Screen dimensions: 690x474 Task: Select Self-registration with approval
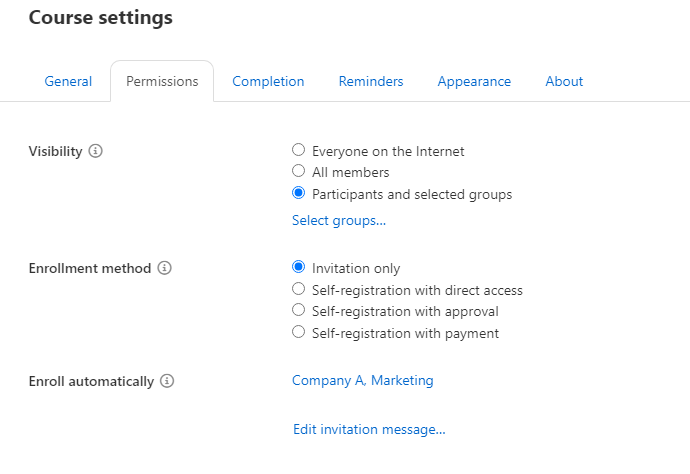click(298, 311)
